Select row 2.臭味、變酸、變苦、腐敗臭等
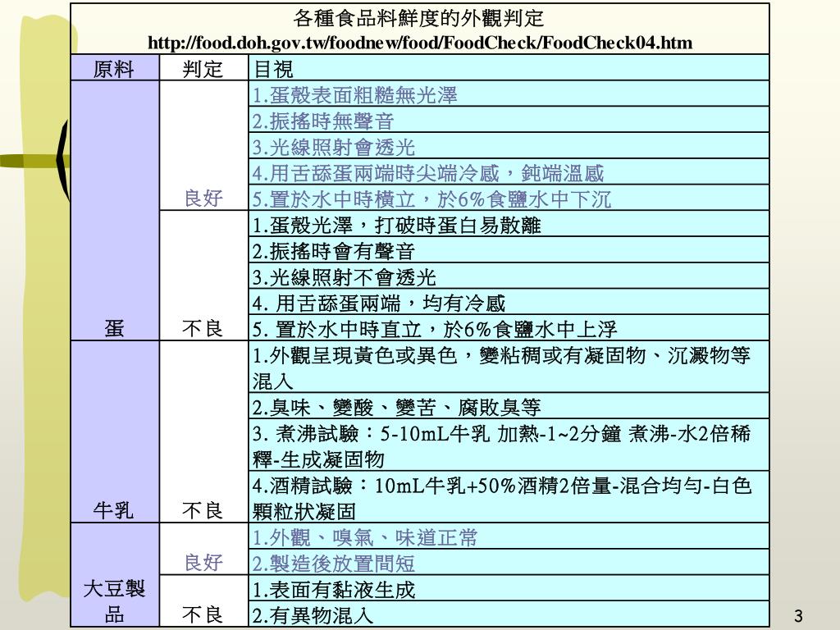Screen dimensions: 840x630 [509, 406]
